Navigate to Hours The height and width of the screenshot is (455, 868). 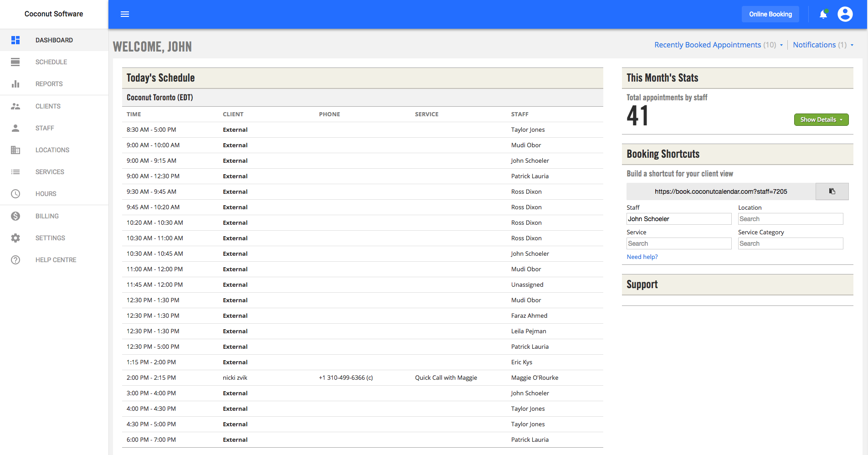[54, 194]
